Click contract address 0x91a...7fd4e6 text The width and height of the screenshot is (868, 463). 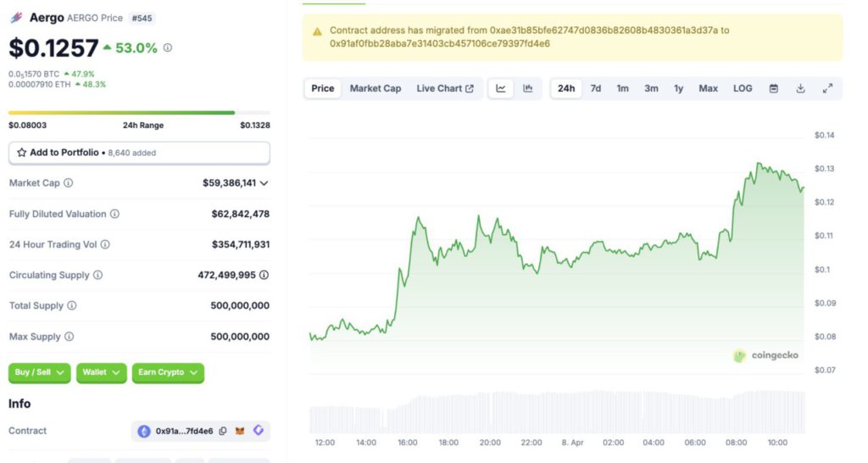184,431
